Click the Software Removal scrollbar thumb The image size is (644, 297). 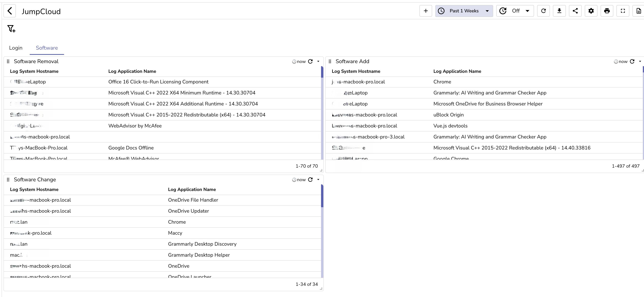[322, 72]
